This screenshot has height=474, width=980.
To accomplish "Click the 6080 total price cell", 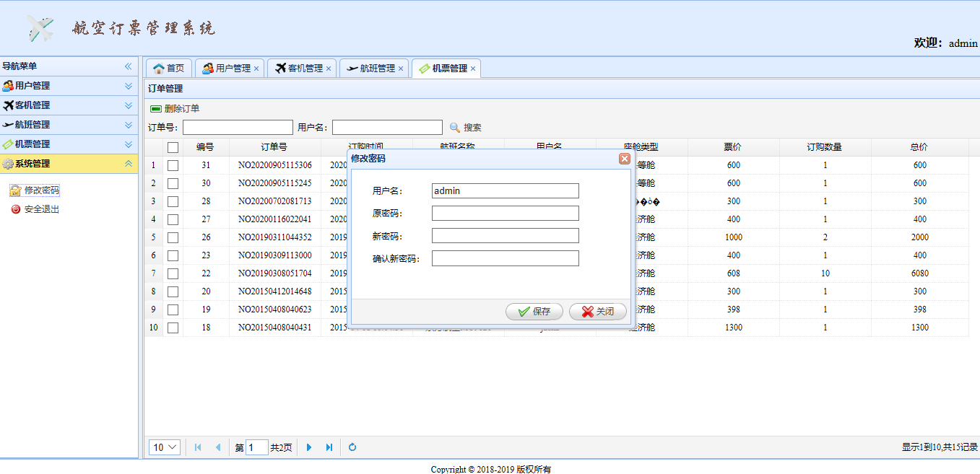I will click(919, 273).
